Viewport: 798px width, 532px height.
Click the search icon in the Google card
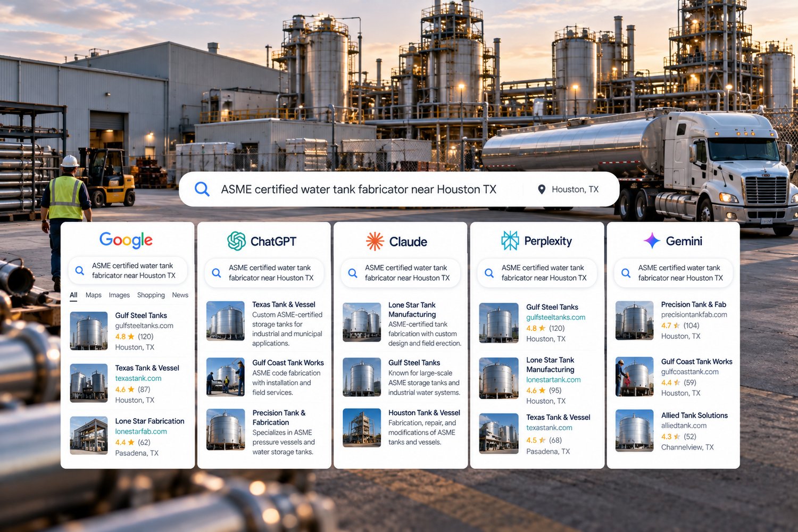[x=80, y=270]
